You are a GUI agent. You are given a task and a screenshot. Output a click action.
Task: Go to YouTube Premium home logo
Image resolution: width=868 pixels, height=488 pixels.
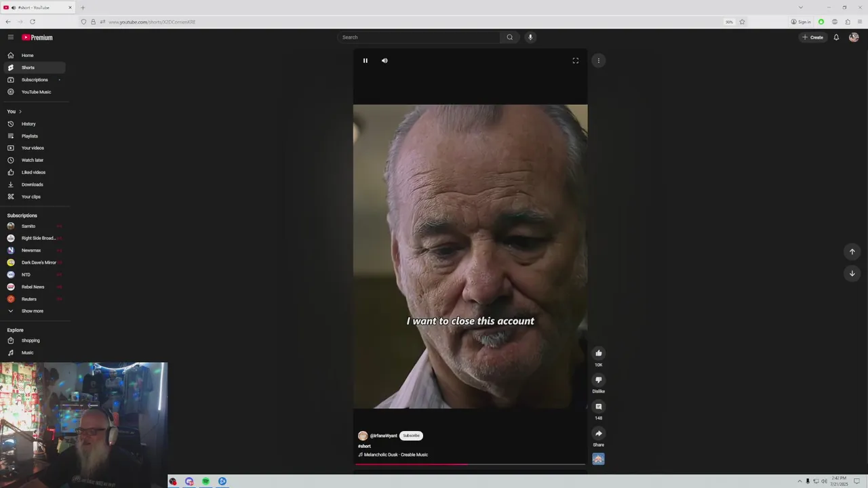pyautogui.click(x=37, y=37)
